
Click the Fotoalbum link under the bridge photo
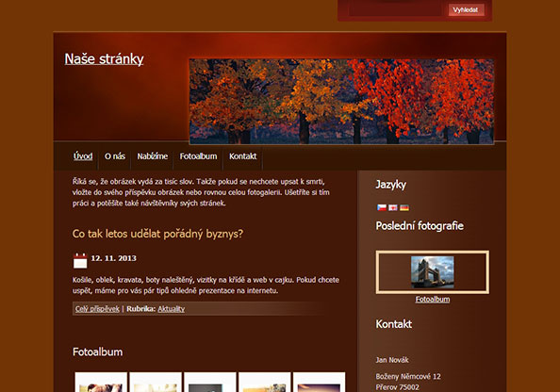coord(433,299)
